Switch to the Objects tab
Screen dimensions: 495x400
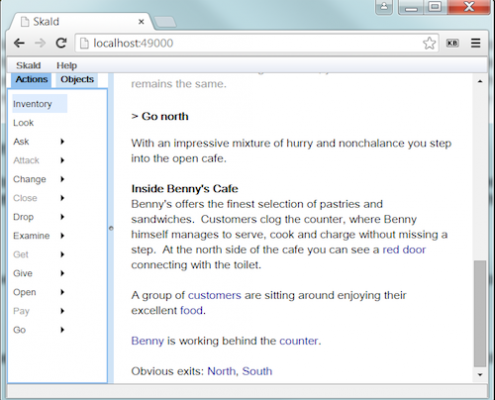[77, 79]
